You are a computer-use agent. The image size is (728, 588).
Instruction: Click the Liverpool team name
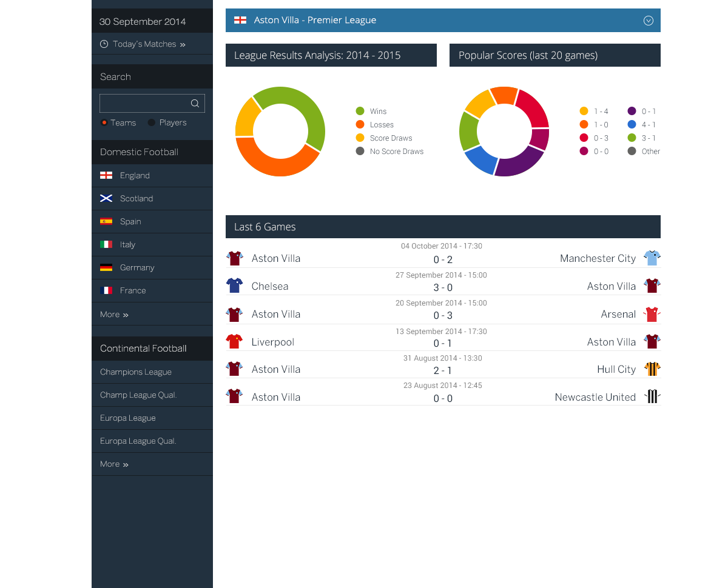(x=273, y=342)
